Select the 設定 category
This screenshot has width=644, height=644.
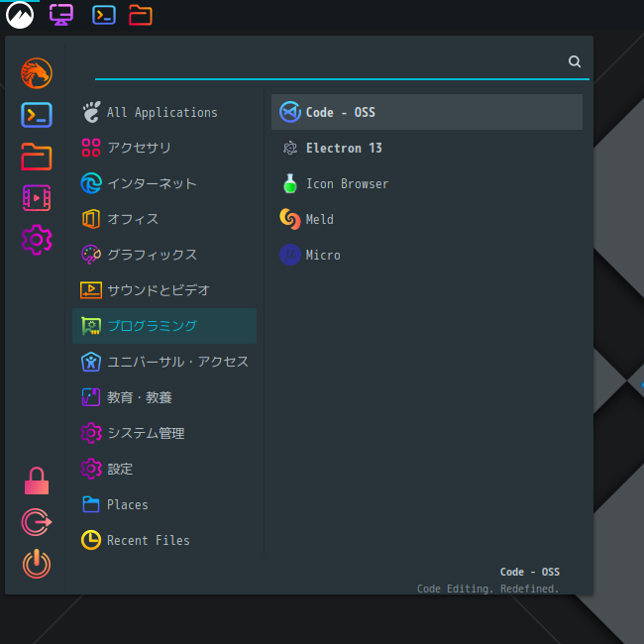pyautogui.click(x=164, y=469)
